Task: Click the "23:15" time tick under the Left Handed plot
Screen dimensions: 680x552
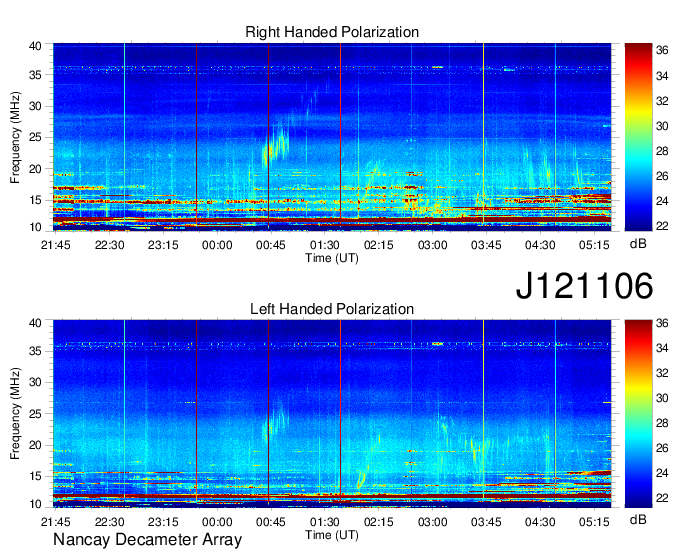Action: coord(163,522)
